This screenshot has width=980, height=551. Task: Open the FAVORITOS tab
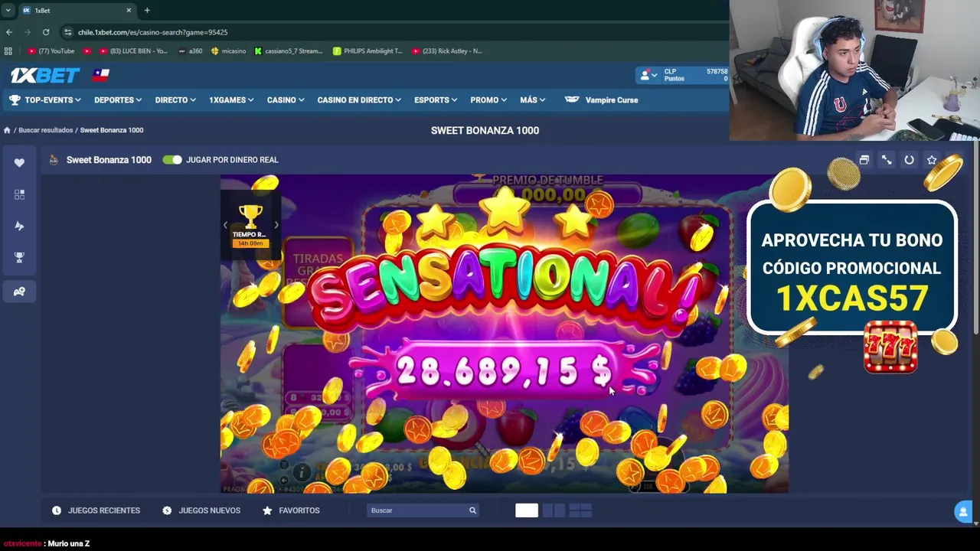click(291, 510)
